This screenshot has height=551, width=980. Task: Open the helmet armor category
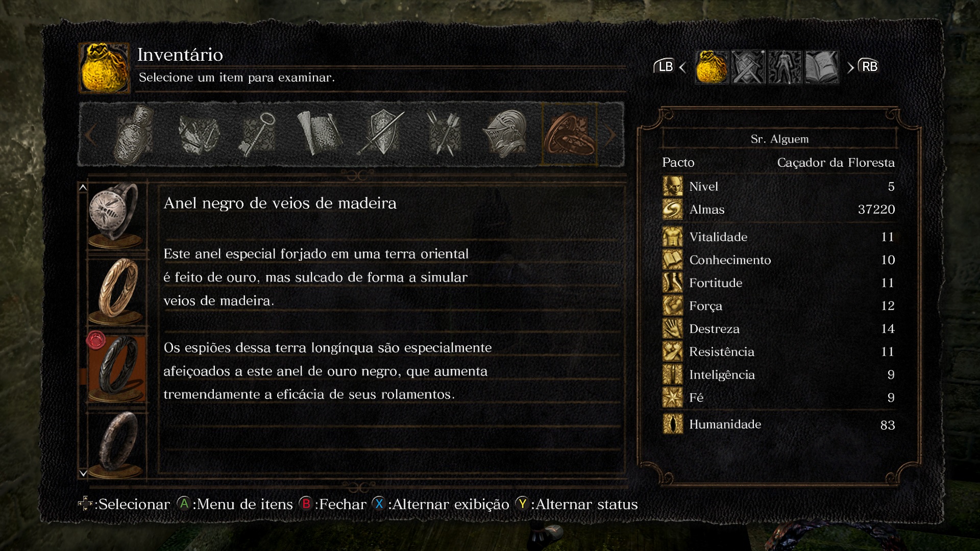click(505, 134)
